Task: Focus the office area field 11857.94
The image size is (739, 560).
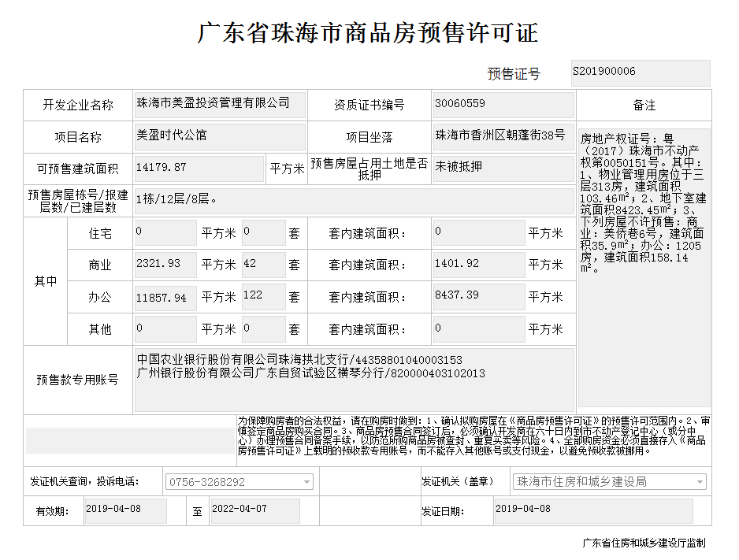Action: pyautogui.click(x=165, y=298)
